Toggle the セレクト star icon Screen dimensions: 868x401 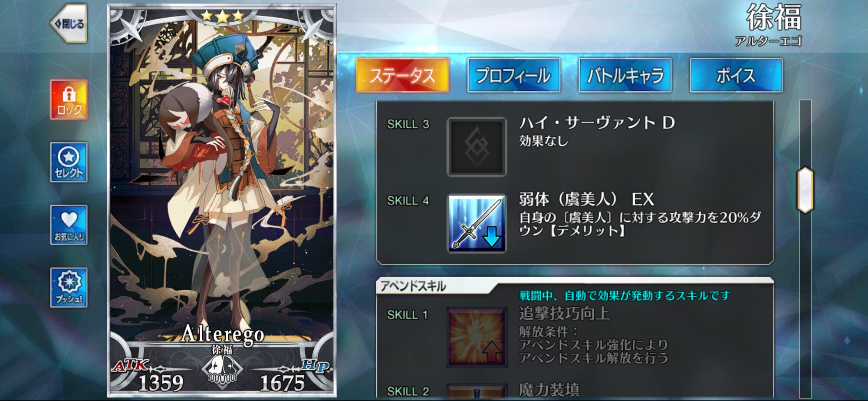pyautogui.click(x=69, y=162)
